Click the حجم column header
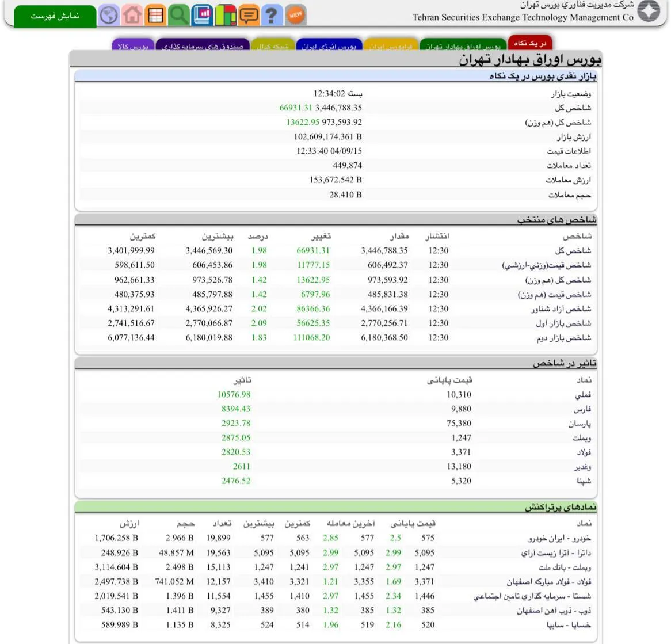The height and width of the screenshot is (644, 671). (186, 523)
